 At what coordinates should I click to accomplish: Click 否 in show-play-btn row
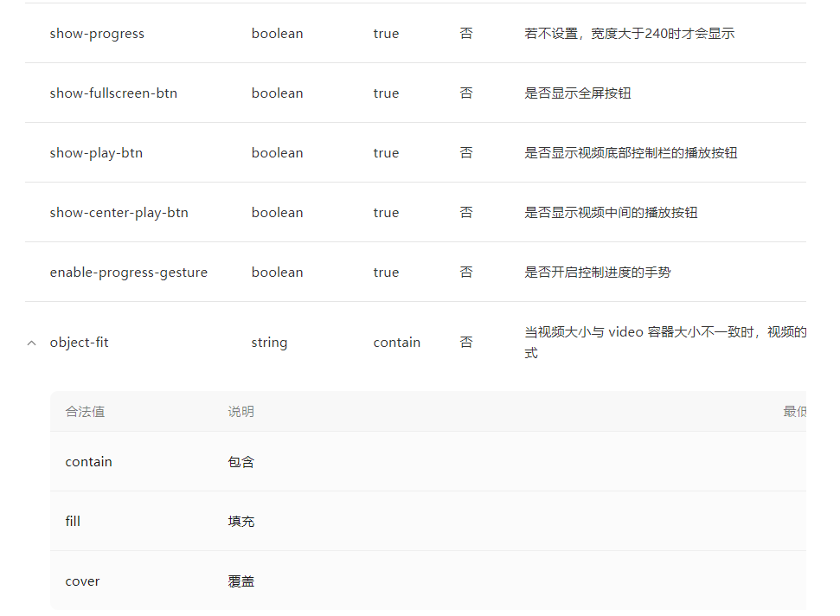(466, 153)
